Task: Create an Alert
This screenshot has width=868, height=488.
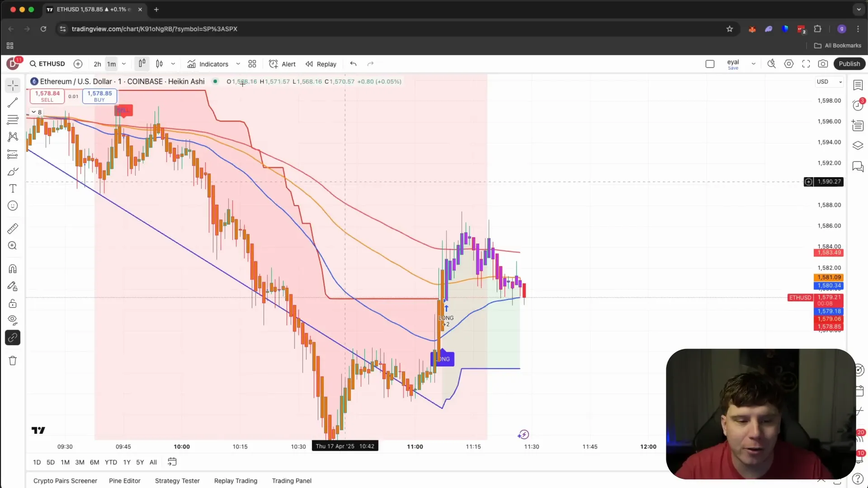Action: (x=283, y=64)
